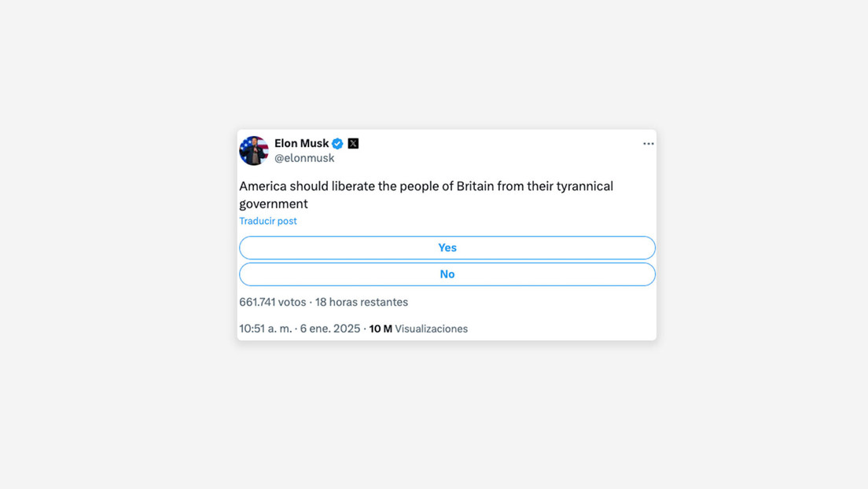Screen dimensions: 868x489
Task: Click the Visualizaciones label
Action: click(x=431, y=329)
